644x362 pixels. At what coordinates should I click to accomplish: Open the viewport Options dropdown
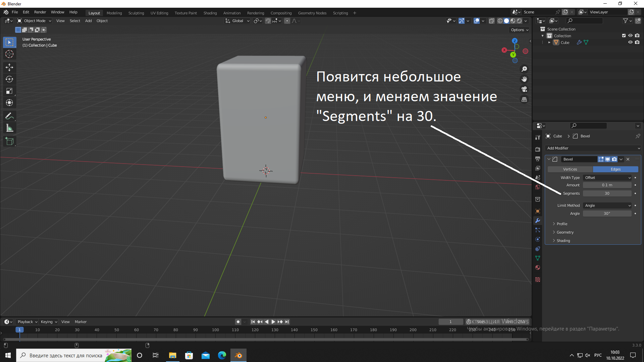click(x=520, y=30)
